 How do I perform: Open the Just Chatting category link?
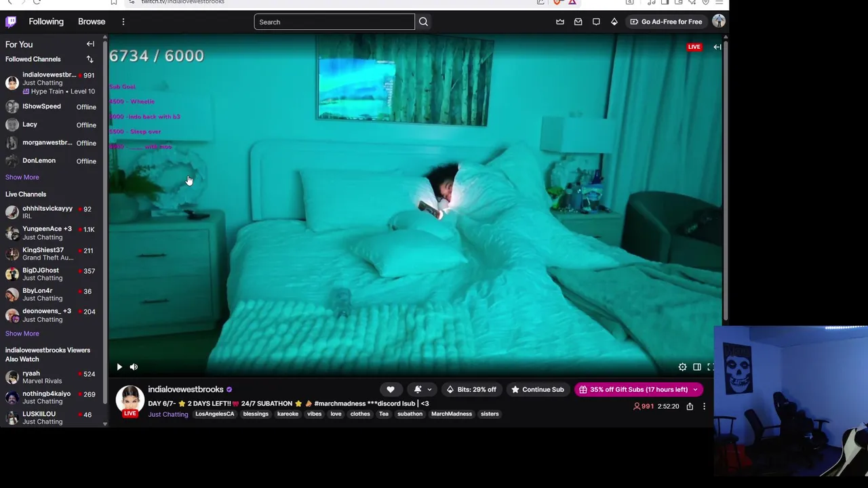point(168,414)
